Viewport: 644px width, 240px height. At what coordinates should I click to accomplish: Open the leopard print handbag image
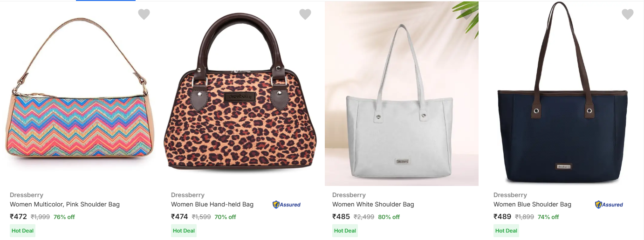(240, 93)
